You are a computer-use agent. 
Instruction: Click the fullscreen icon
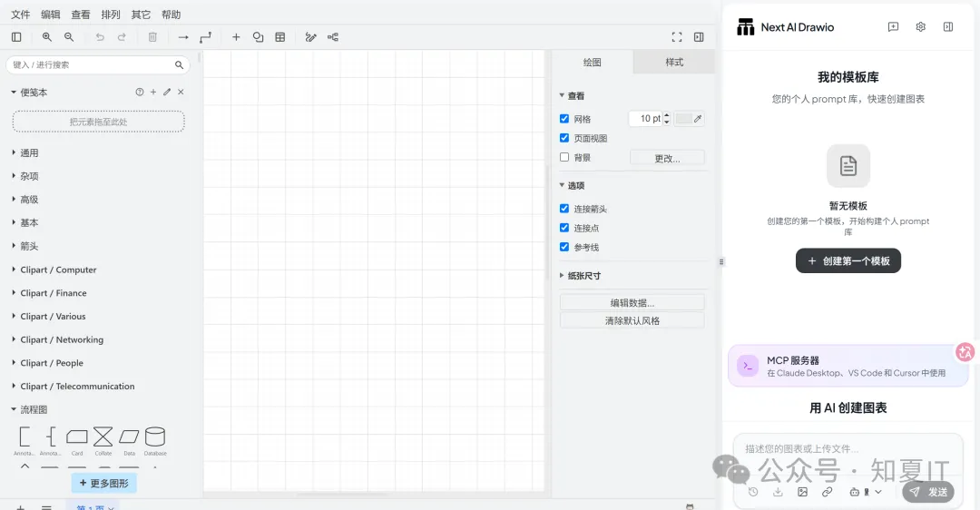[x=677, y=37]
